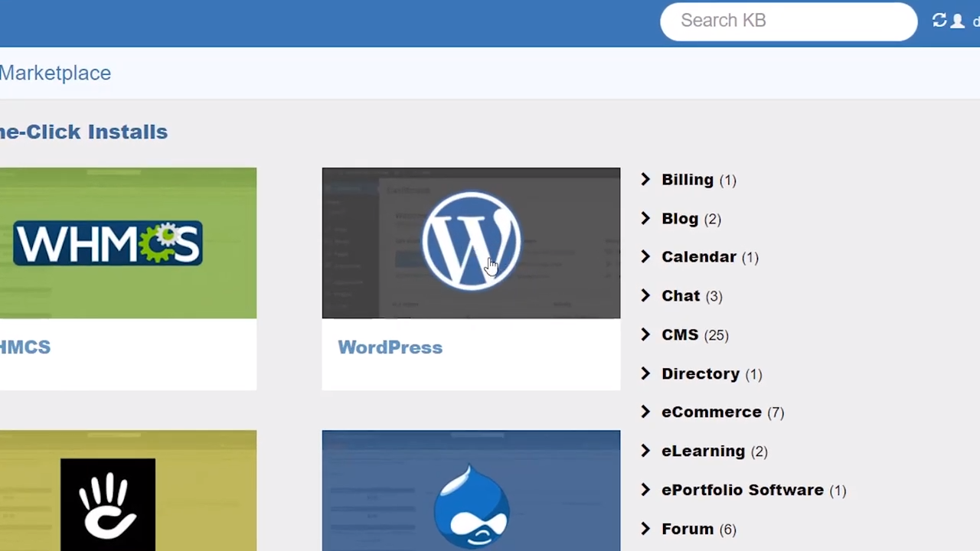Open the Marketplace breadcrumb link
This screenshot has height=551, width=980.
(55, 73)
